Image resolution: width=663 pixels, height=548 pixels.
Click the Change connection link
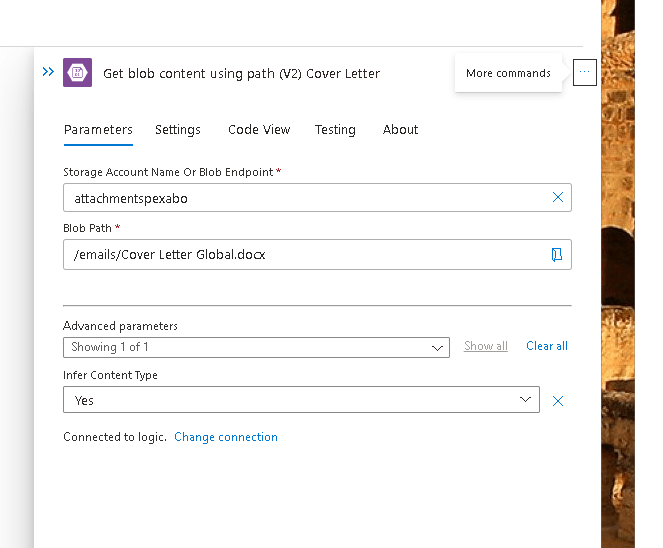pos(226,437)
